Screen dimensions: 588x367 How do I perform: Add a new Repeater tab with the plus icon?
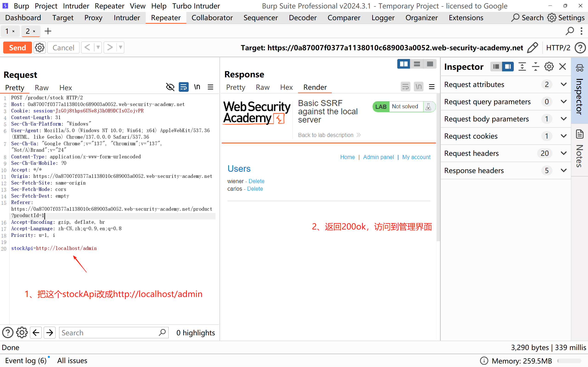pyautogui.click(x=48, y=31)
